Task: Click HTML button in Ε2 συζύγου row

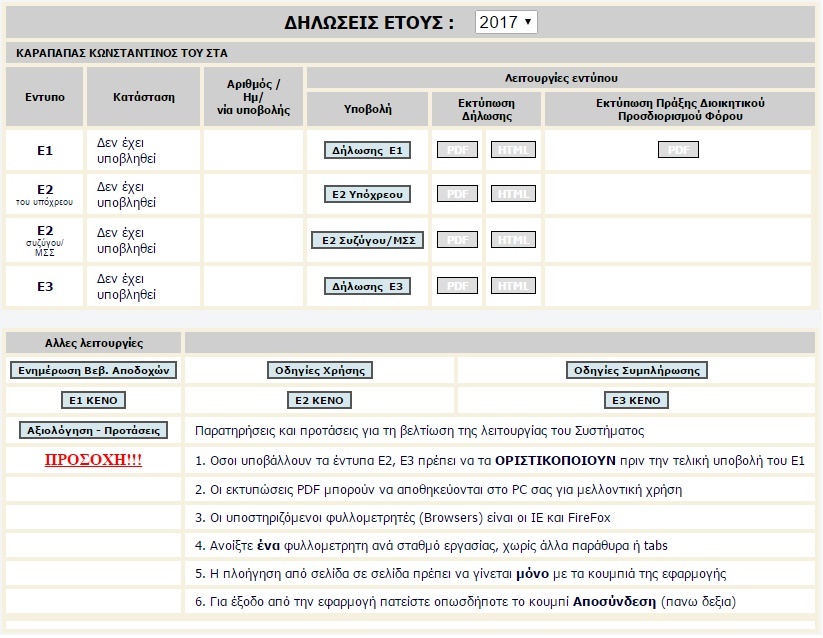Action: pyautogui.click(x=513, y=240)
